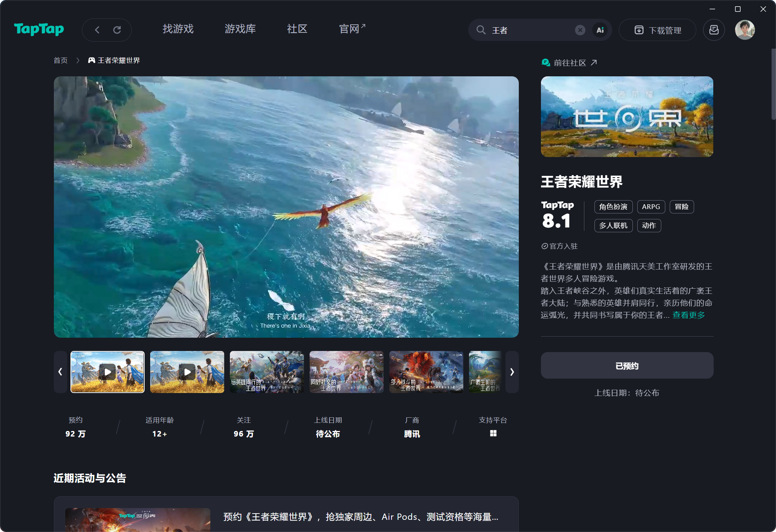Maximize the TapTap window
The image size is (776, 532).
(x=738, y=9)
